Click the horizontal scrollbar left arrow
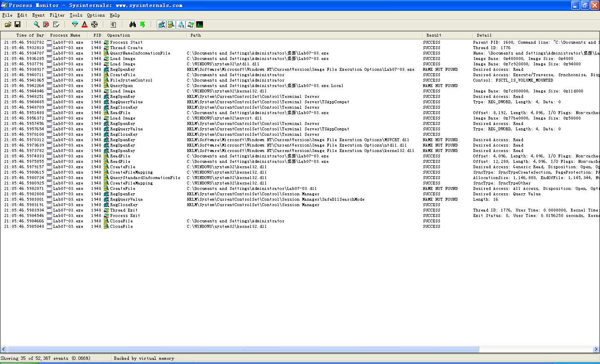Image resolution: width=600 pixels, height=364 pixels. 4,349
